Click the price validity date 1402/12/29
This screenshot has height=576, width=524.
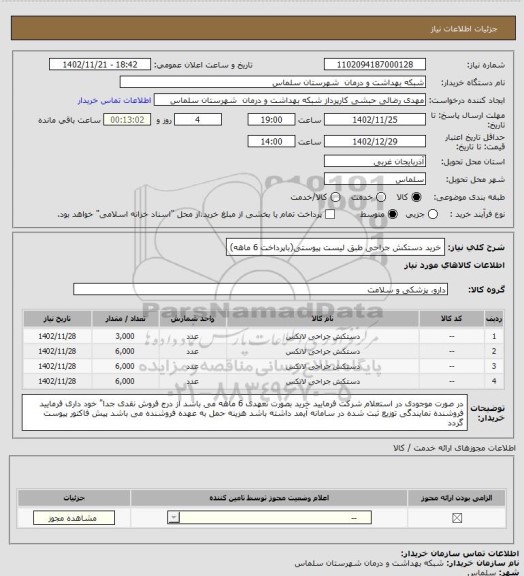[x=375, y=141]
